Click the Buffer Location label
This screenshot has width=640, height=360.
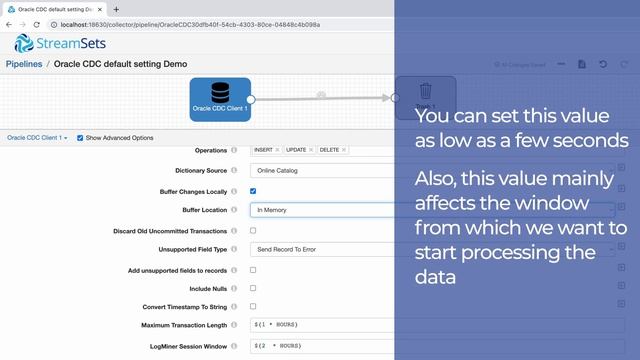point(204,210)
